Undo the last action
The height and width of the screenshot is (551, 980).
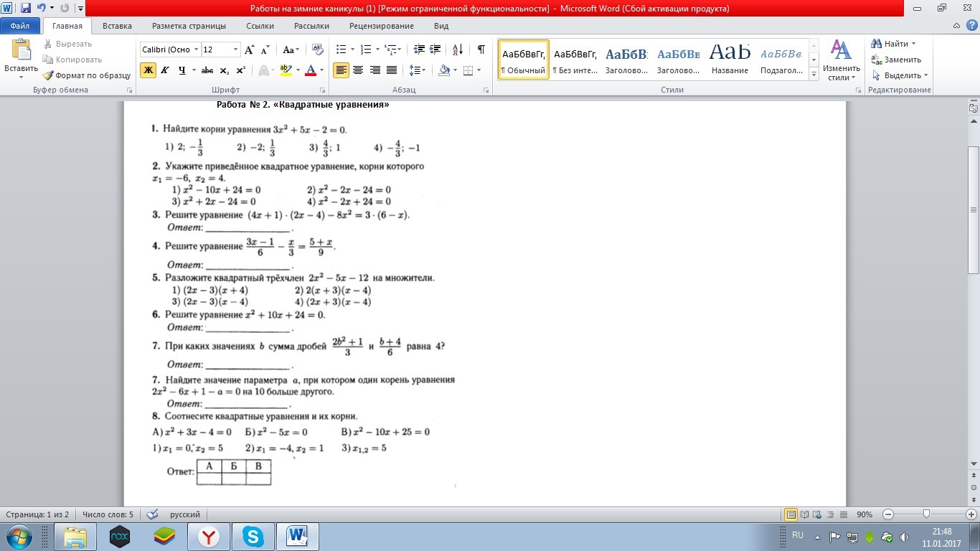(x=41, y=9)
